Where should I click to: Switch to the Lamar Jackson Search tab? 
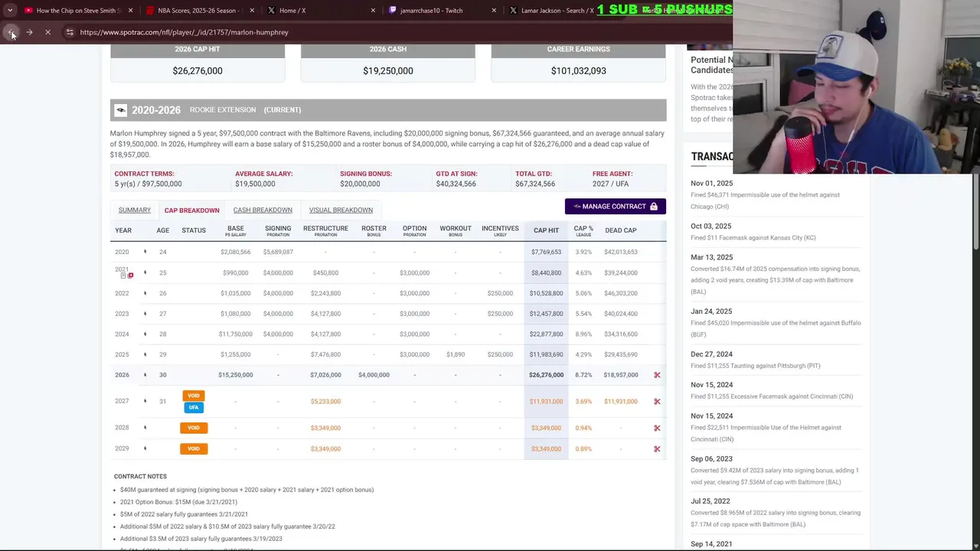[557, 11]
